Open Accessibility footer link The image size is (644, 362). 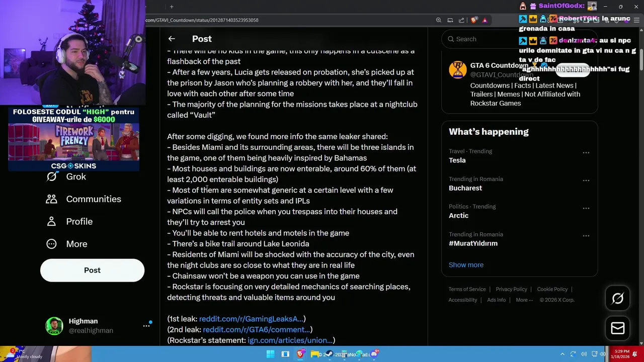pos(463,300)
